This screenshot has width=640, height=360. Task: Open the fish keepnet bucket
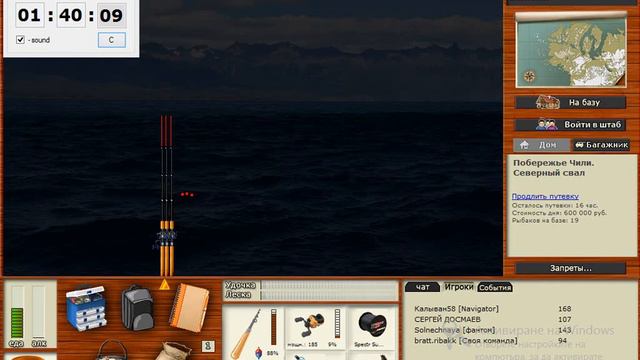[x=111, y=350]
